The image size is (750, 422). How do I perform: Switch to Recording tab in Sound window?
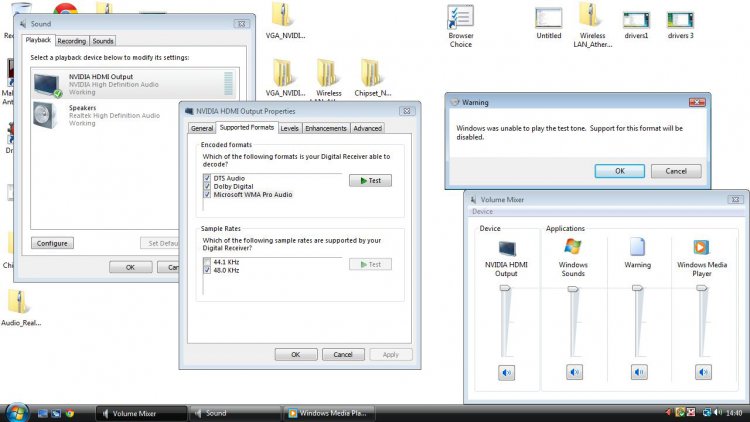point(72,41)
